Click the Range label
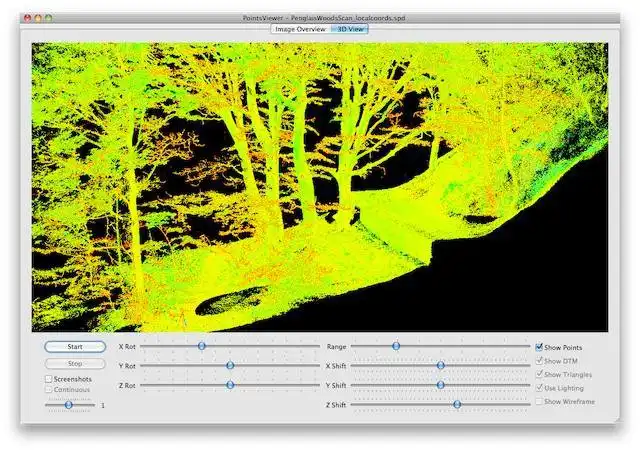 pyautogui.click(x=336, y=347)
